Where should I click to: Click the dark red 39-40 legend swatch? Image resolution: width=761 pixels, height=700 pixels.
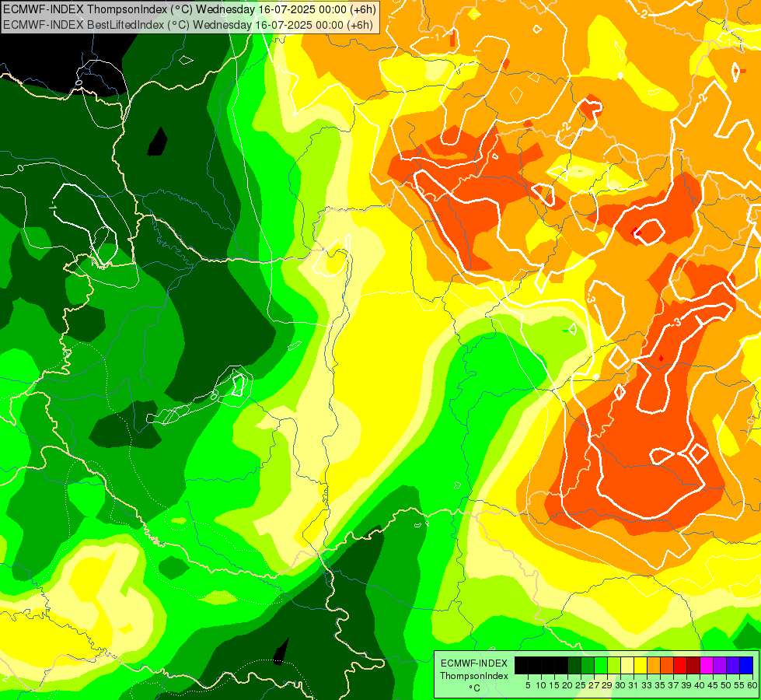coord(693,665)
